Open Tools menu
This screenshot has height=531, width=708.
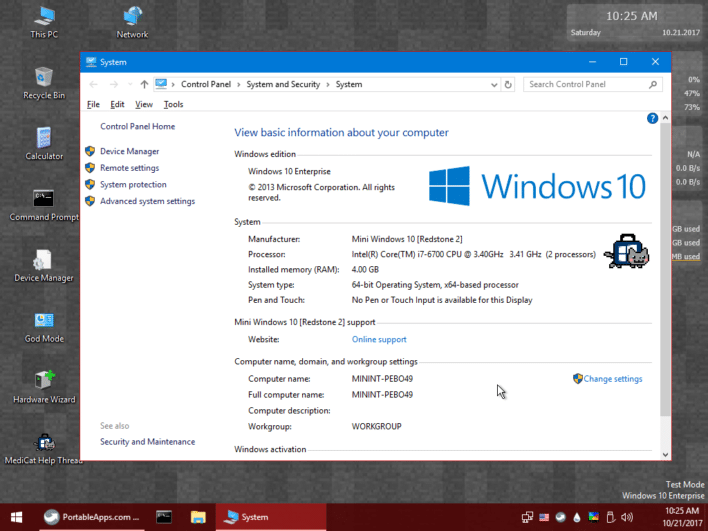point(173,104)
